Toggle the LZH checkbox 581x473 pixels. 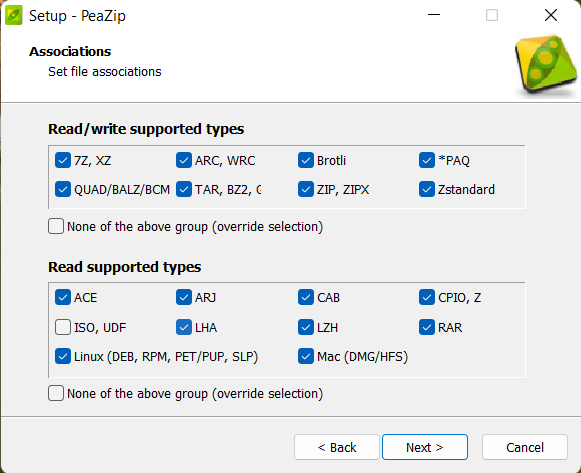pyautogui.click(x=306, y=327)
